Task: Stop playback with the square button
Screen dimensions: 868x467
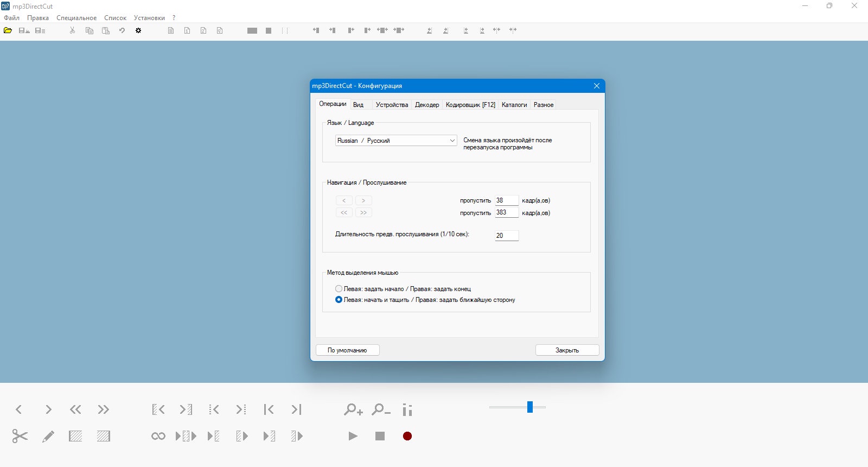Action: tap(380, 436)
